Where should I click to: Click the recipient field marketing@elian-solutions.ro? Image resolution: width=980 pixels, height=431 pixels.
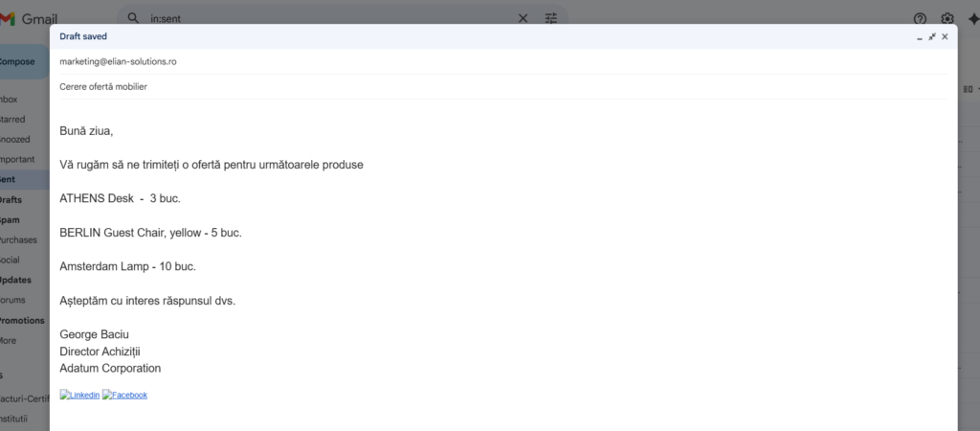pos(118,61)
